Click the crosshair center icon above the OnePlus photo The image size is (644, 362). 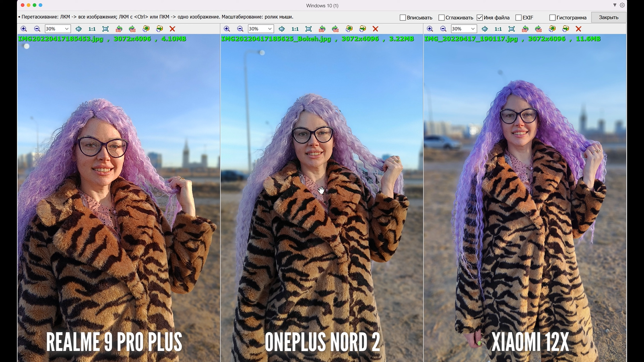(282, 29)
